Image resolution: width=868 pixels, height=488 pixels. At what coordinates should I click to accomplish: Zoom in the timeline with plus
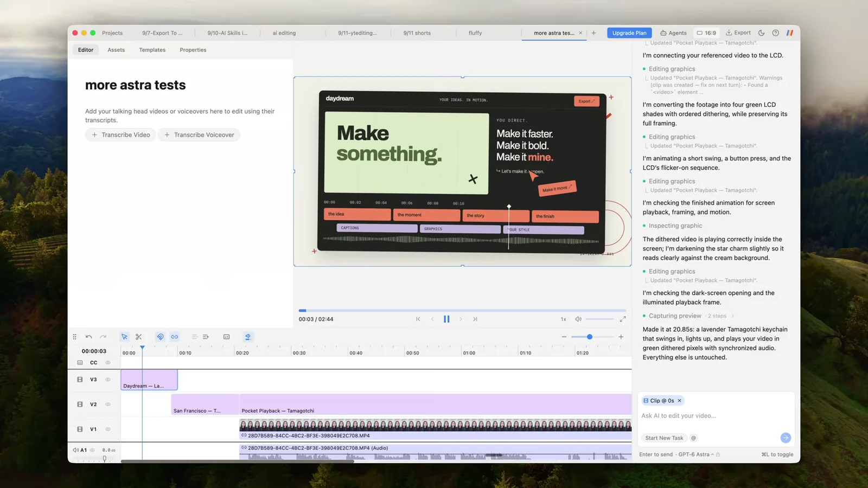[621, 337]
